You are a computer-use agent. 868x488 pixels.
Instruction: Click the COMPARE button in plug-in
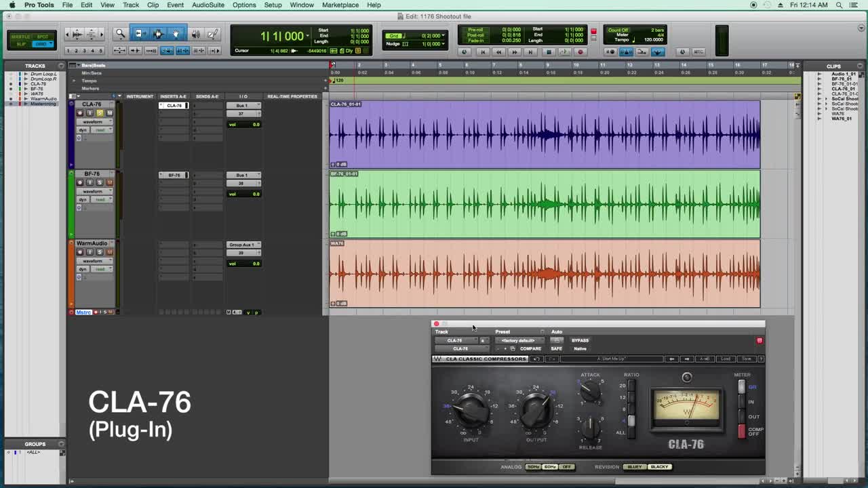(530, 348)
